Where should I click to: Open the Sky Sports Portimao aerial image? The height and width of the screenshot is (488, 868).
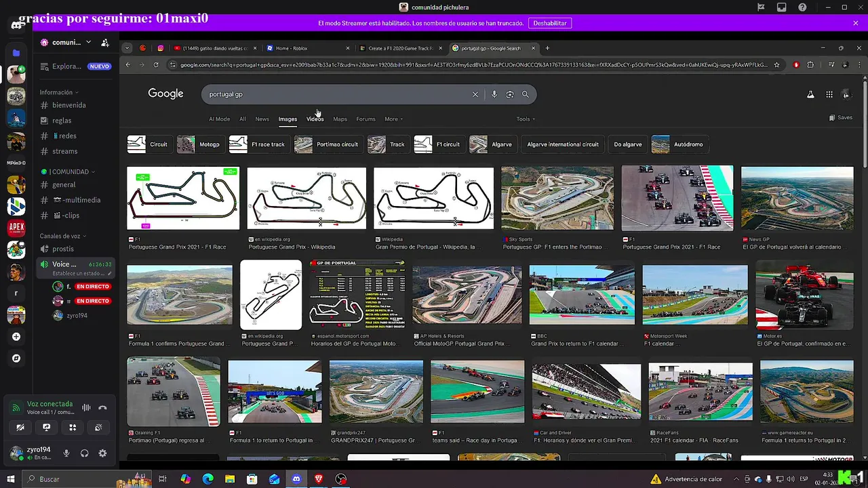[x=557, y=199]
